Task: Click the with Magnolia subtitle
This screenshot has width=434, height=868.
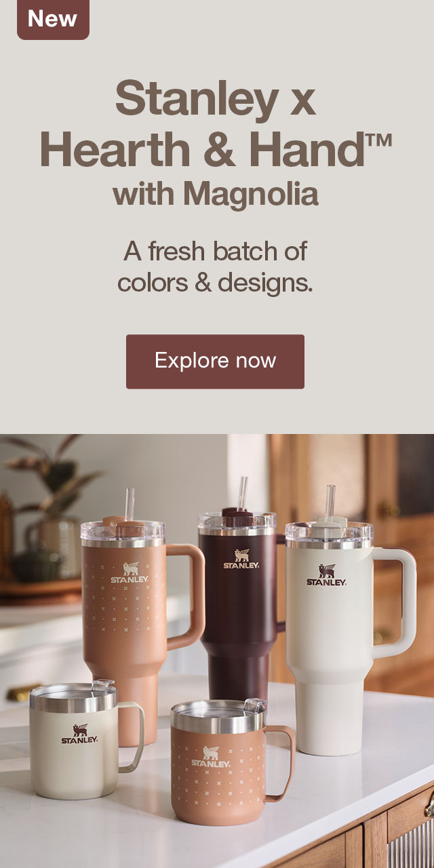Action: [216, 195]
